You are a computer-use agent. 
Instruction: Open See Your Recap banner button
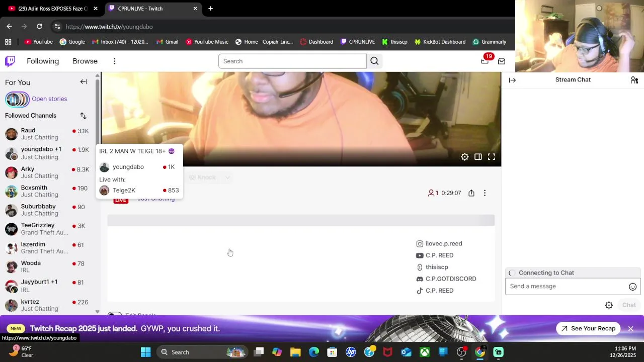coord(588,329)
